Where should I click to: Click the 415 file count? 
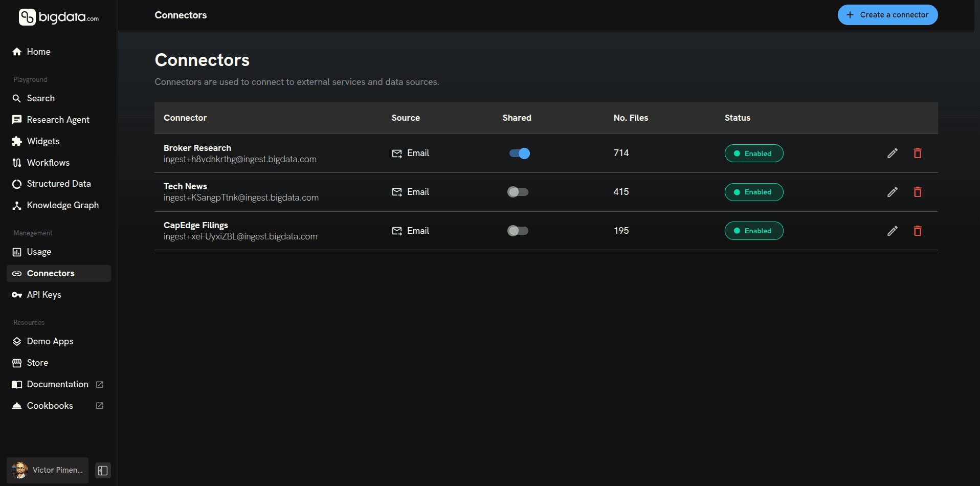tap(621, 192)
